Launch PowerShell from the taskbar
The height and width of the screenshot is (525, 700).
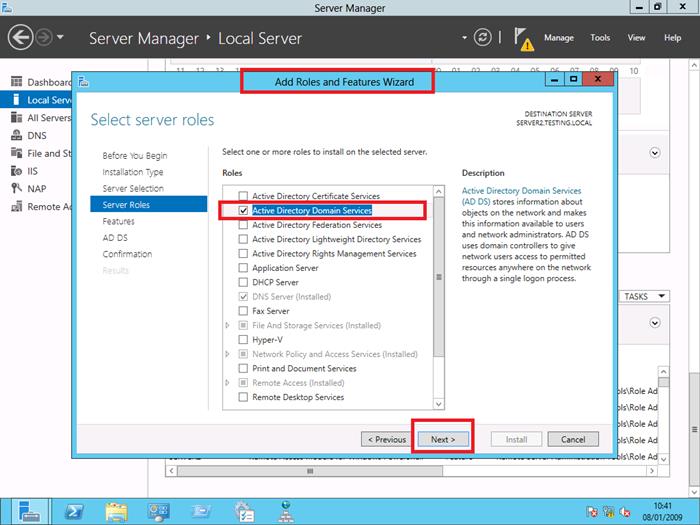[x=74, y=512]
